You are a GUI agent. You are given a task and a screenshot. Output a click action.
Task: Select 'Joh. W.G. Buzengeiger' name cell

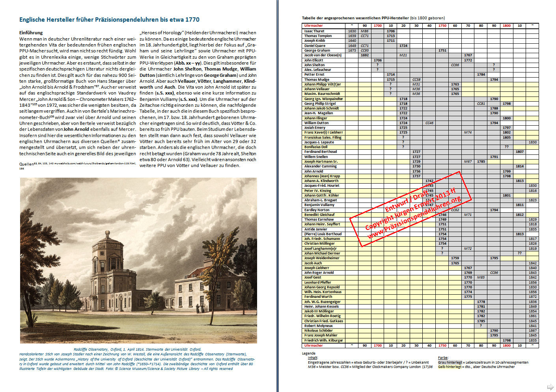[x=323, y=302]
